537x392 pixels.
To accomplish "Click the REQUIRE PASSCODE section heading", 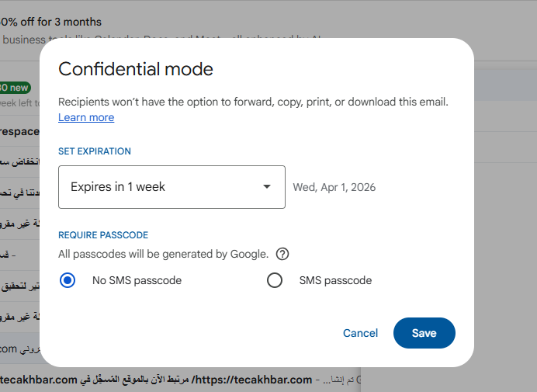I will coord(103,234).
